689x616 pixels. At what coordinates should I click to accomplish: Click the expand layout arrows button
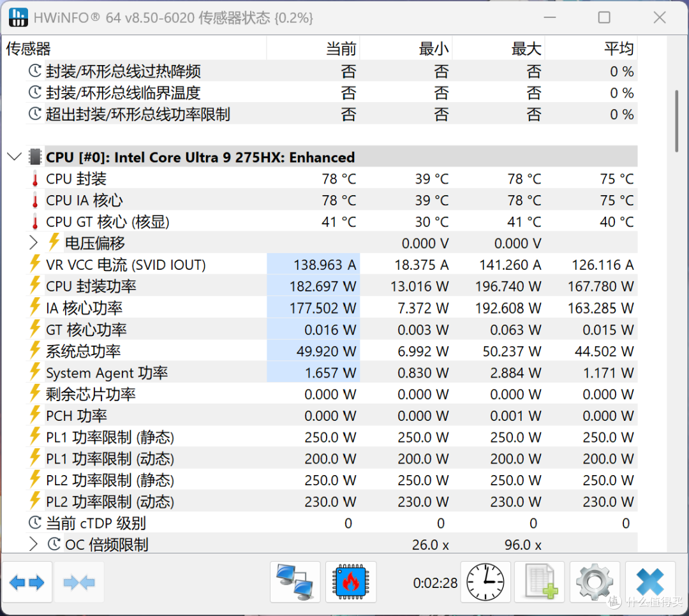pos(27,582)
